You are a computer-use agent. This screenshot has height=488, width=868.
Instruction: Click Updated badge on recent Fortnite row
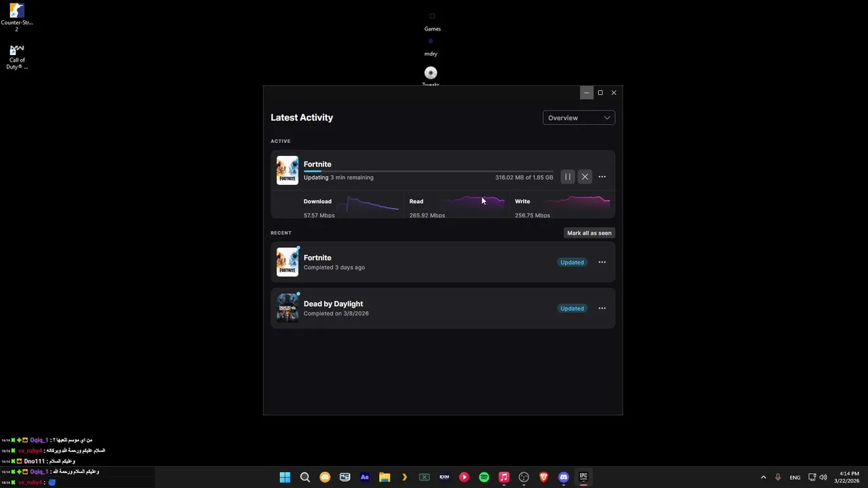(572, 262)
